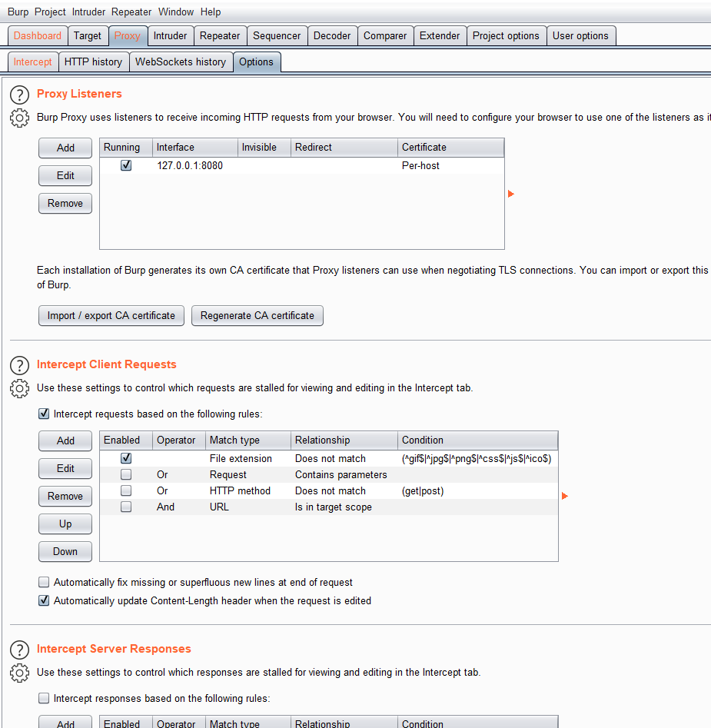This screenshot has width=711, height=728.
Task: Open the Project options tab
Action: (506, 36)
